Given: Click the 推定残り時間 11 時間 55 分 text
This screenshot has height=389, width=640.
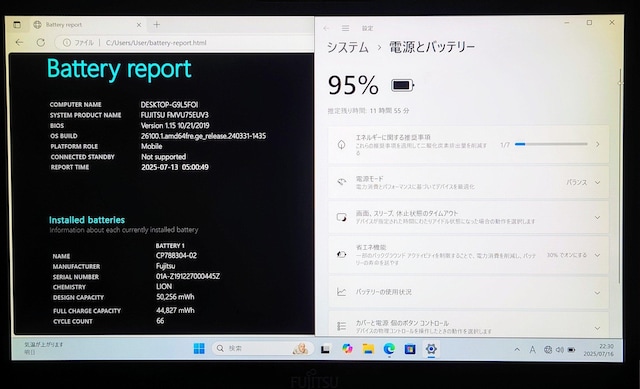Looking at the screenshot, I should coord(369,111).
